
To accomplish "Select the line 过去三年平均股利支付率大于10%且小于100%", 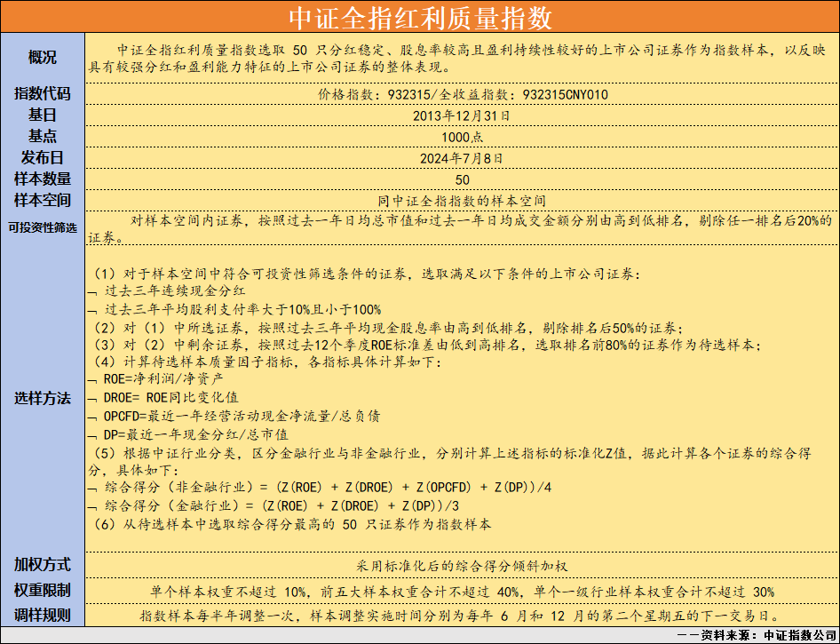I will pos(235,310).
